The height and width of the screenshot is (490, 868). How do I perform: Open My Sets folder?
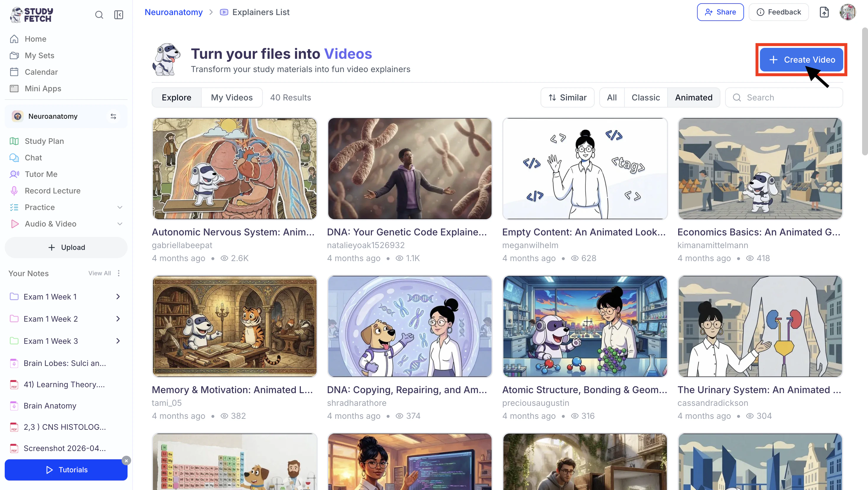pyautogui.click(x=66, y=55)
